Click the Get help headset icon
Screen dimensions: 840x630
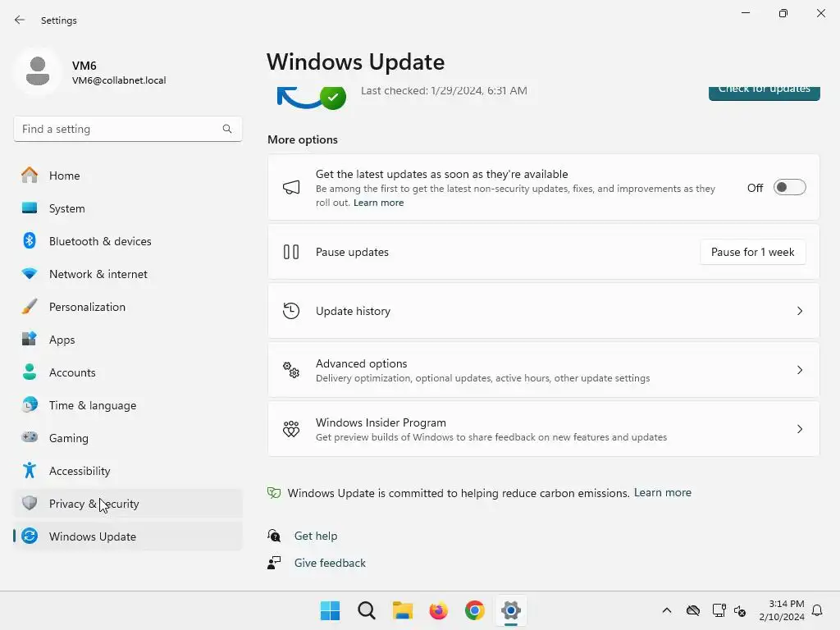[274, 535]
